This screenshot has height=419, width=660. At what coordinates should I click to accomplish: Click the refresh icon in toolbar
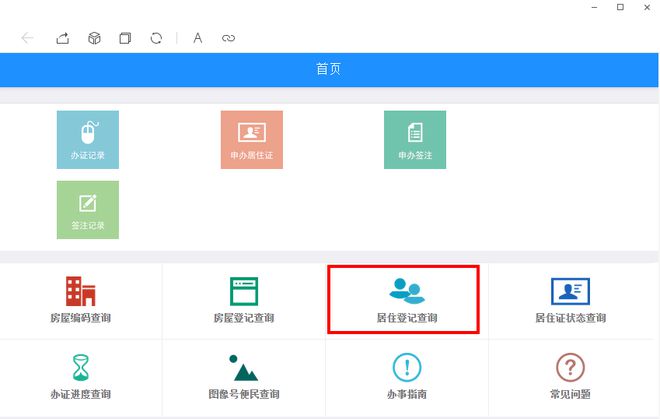[x=156, y=38]
